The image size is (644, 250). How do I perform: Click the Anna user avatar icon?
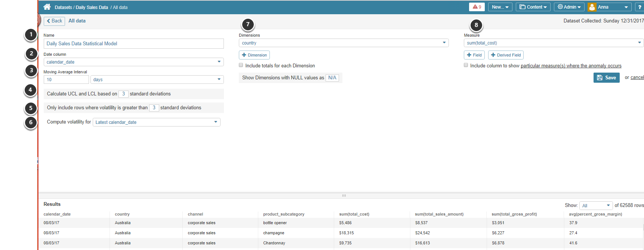point(592,7)
